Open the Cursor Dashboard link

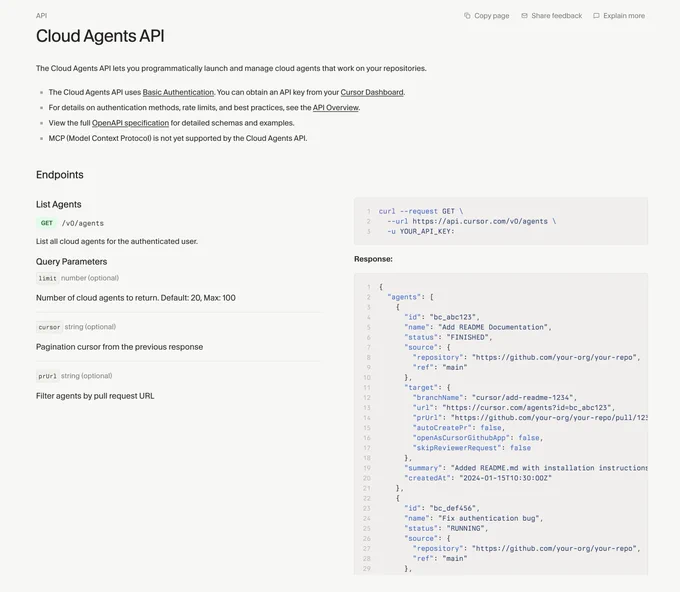tap(372, 92)
